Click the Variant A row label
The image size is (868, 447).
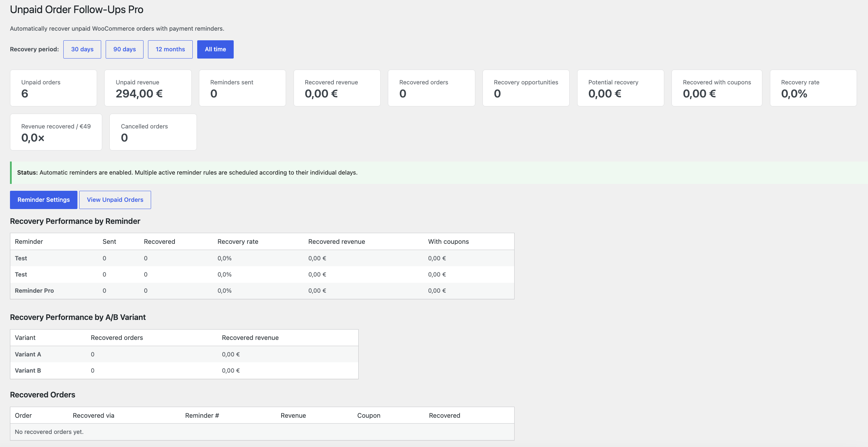click(x=28, y=354)
